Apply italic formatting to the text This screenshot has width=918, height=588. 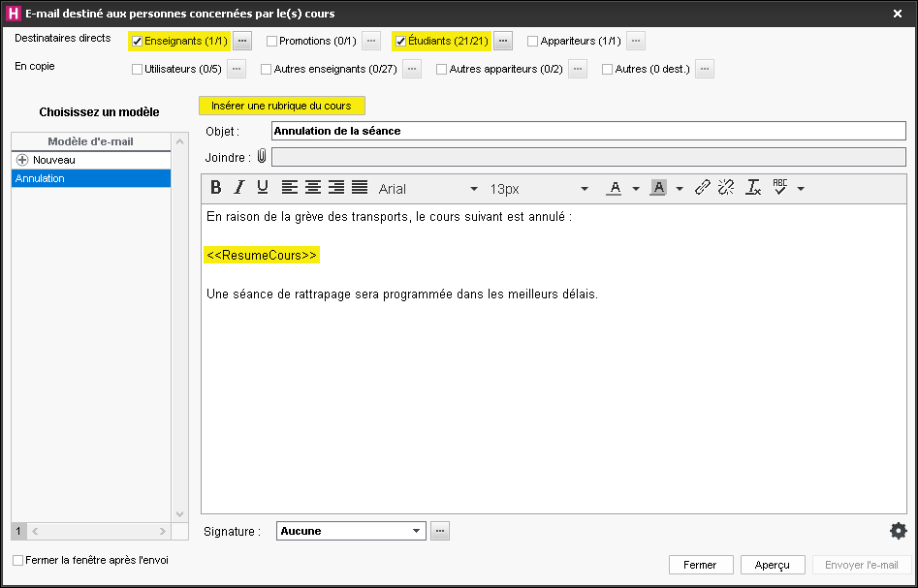[x=238, y=188]
